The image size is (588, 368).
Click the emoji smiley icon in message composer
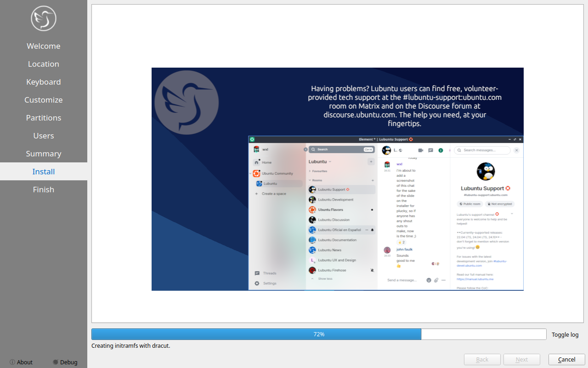pyautogui.click(x=429, y=280)
